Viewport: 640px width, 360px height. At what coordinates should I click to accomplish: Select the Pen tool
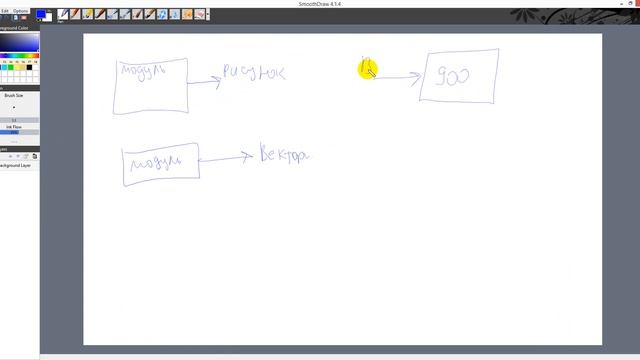(x=63, y=15)
